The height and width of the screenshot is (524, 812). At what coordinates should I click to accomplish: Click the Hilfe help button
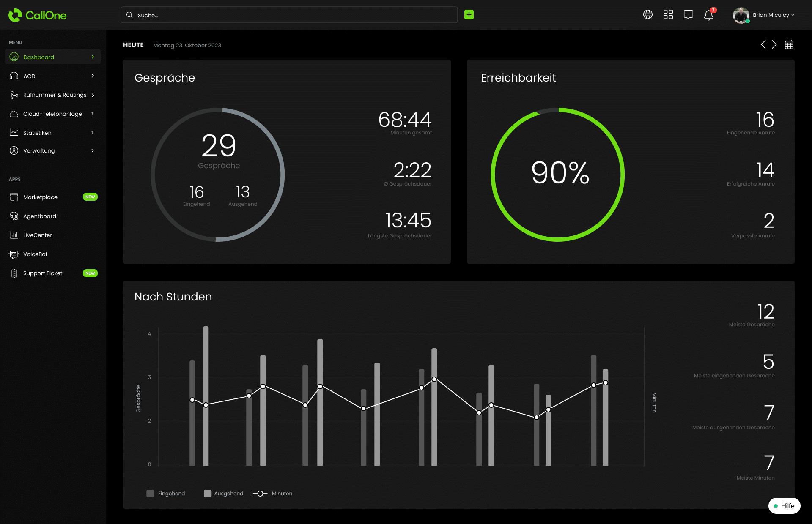coord(785,506)
